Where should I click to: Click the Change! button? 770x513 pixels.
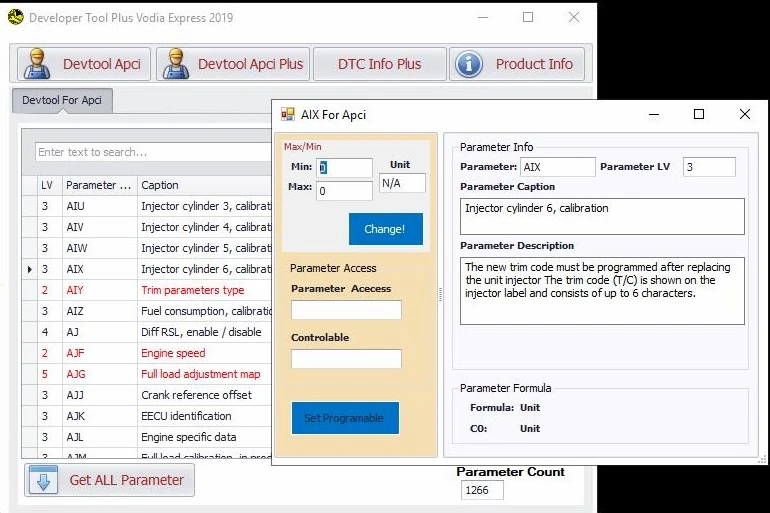[385, 229]
